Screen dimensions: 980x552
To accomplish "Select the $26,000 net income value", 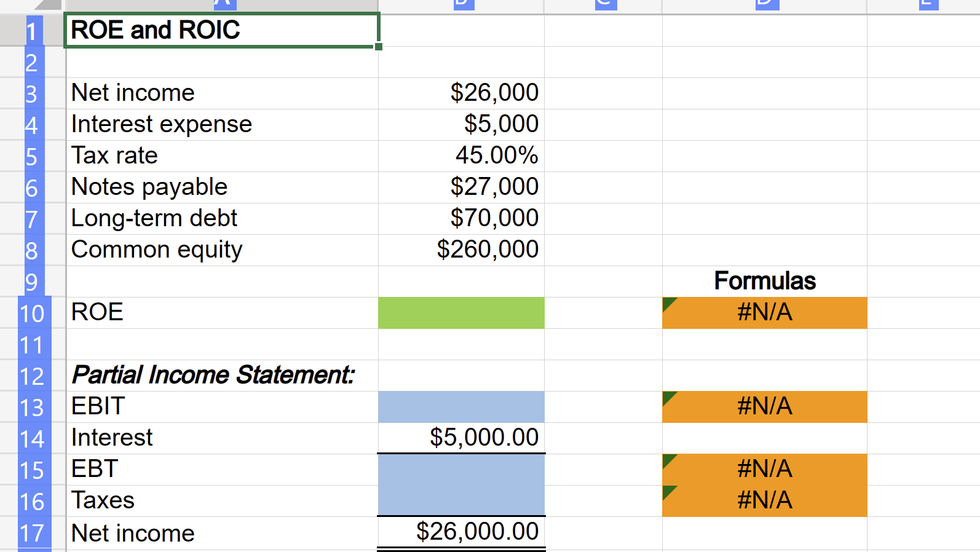I will coord(461,93).
